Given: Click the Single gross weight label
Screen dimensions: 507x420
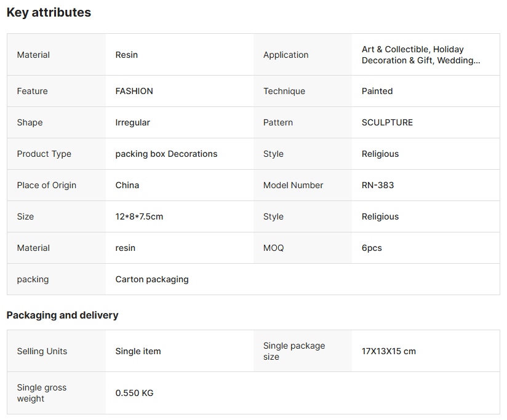Looking at the screenshot, I should (42, 393).
